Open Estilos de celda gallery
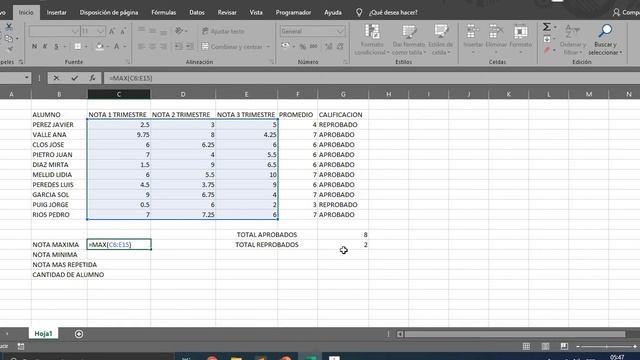Viewport: 640px width, 360px height. click(440, 39)
